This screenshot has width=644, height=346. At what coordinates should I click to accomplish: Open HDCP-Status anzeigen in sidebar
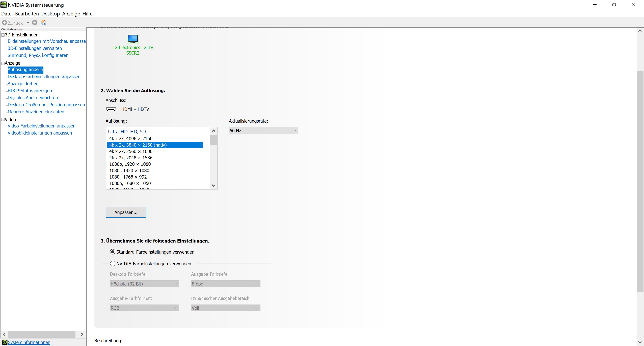coord(30,91)
